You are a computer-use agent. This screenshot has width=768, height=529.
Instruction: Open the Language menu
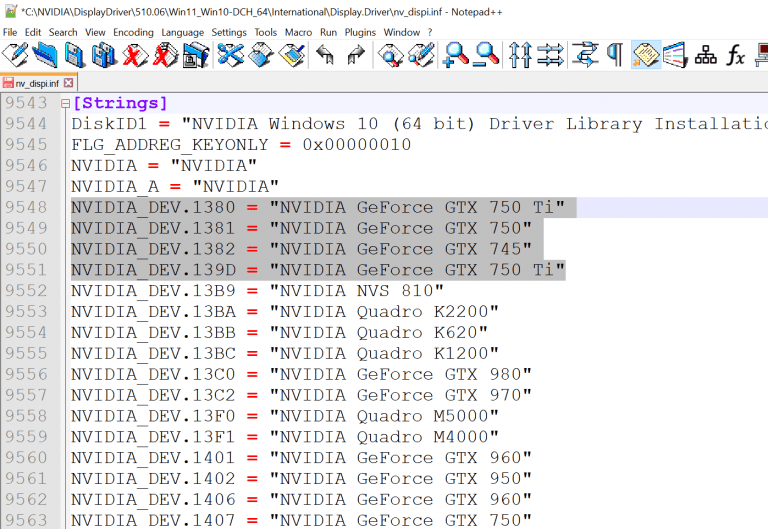point(183,32)
